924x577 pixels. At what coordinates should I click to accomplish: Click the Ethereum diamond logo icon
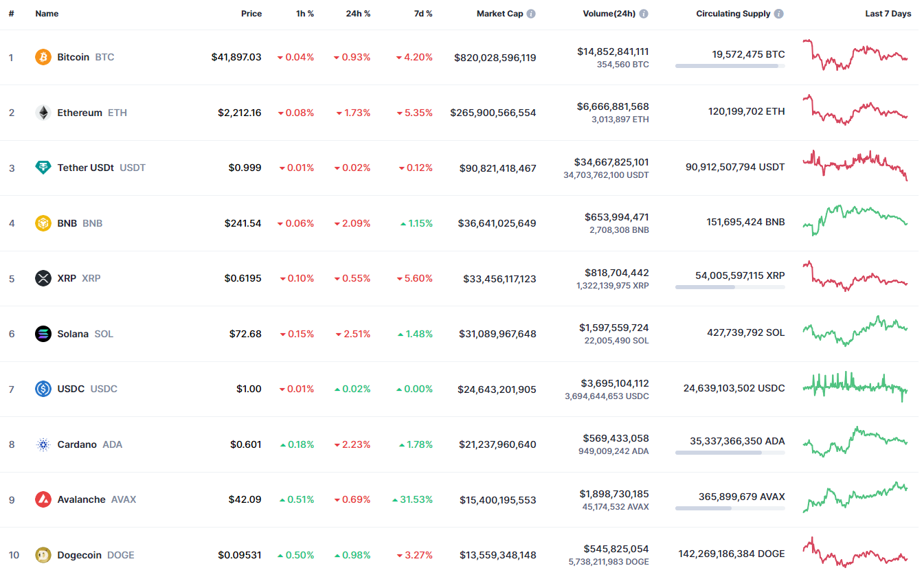point(43,113)
